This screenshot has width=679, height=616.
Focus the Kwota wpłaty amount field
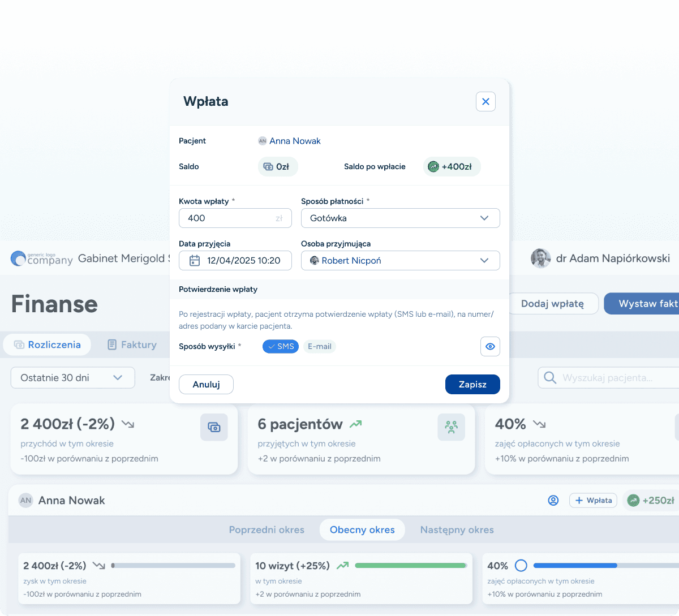pos(229,218)
